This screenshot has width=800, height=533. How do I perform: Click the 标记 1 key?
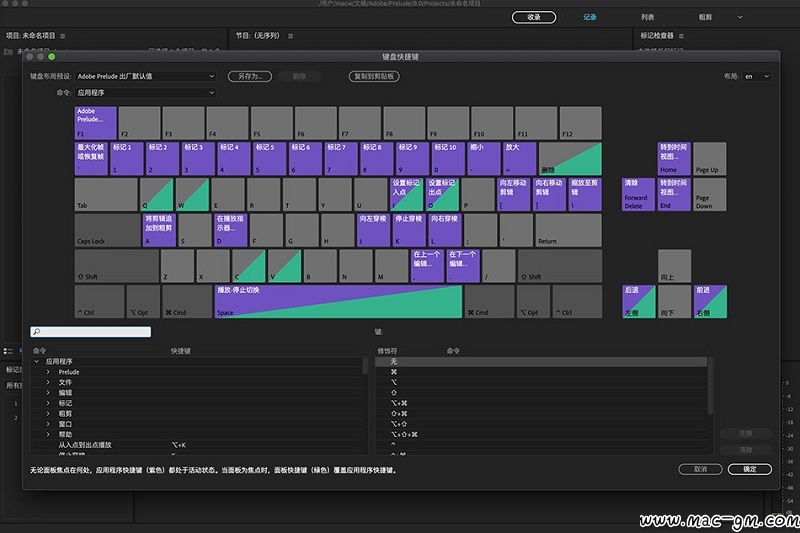pos(127,159)
